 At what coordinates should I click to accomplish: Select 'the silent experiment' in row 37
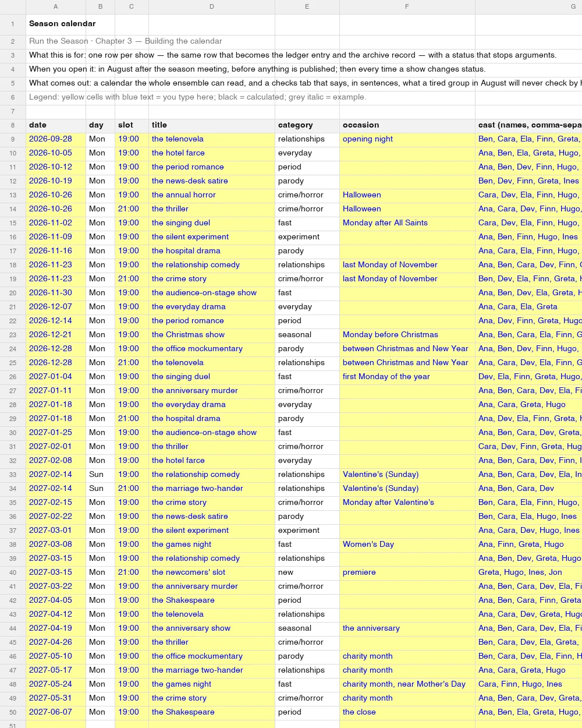pyautogui.click(x=212, y=531)
